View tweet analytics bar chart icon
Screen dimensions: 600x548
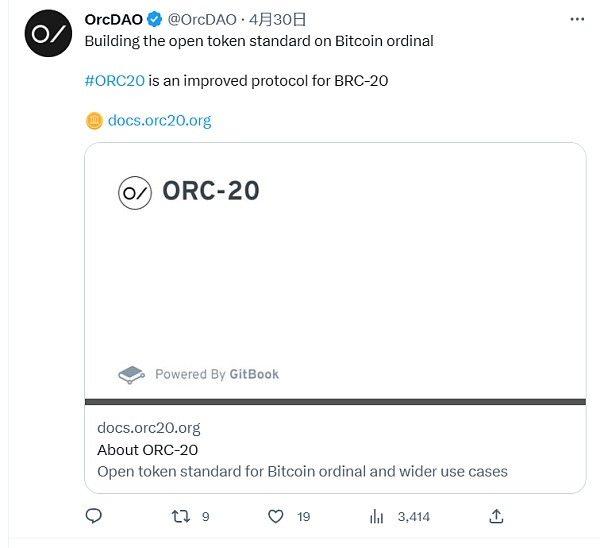click(377, 516)
